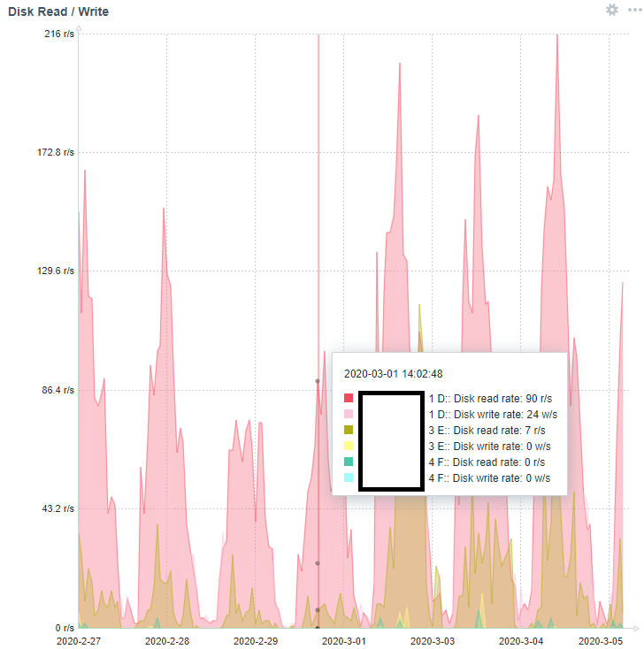The height and width of the screenshot is (649, 644).
Task: Open the three-dots more options menu
Action: [x=634, y=10]
